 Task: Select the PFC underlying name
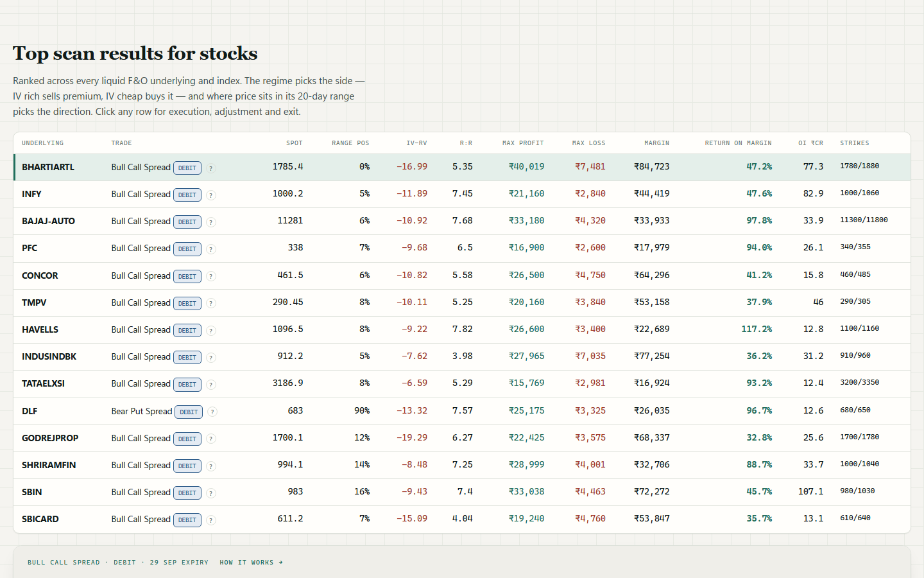pos(30,248)
